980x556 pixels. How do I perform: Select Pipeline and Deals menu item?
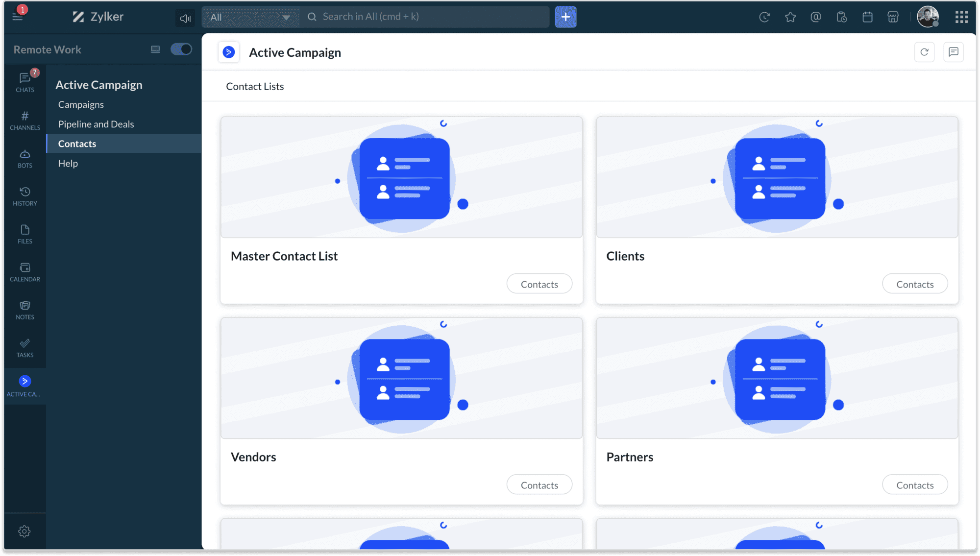point(96,124)
